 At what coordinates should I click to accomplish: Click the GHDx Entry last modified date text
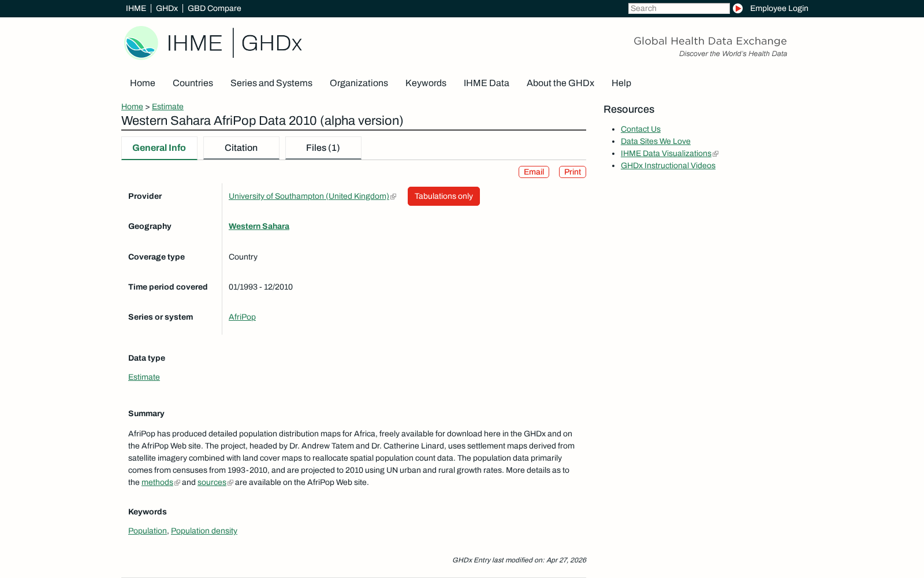click(519, 560)
